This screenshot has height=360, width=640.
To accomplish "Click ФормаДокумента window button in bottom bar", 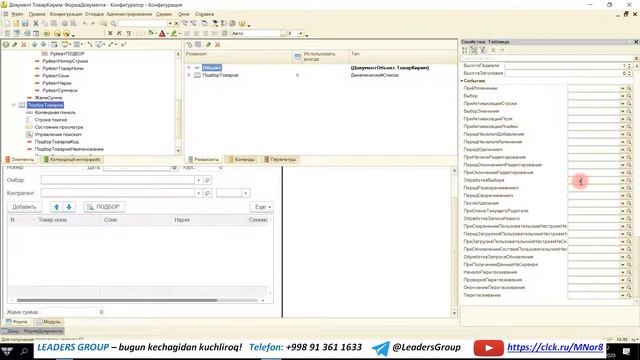I will pyautogui.click(x=32, y=331).
